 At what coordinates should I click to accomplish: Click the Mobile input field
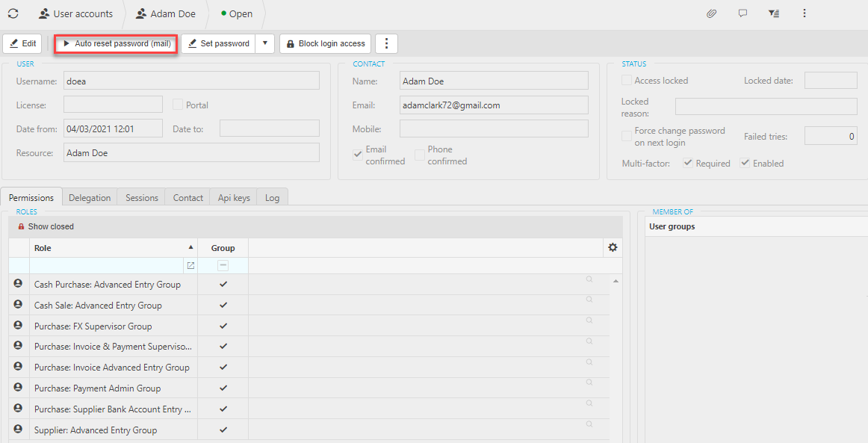coord(494,128)
